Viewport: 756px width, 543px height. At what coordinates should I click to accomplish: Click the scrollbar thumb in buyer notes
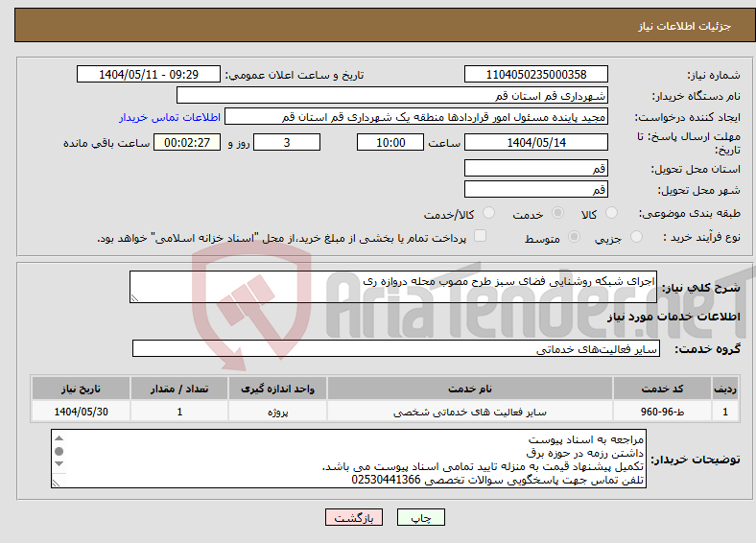pyautogui.click(x=59, y=451)
